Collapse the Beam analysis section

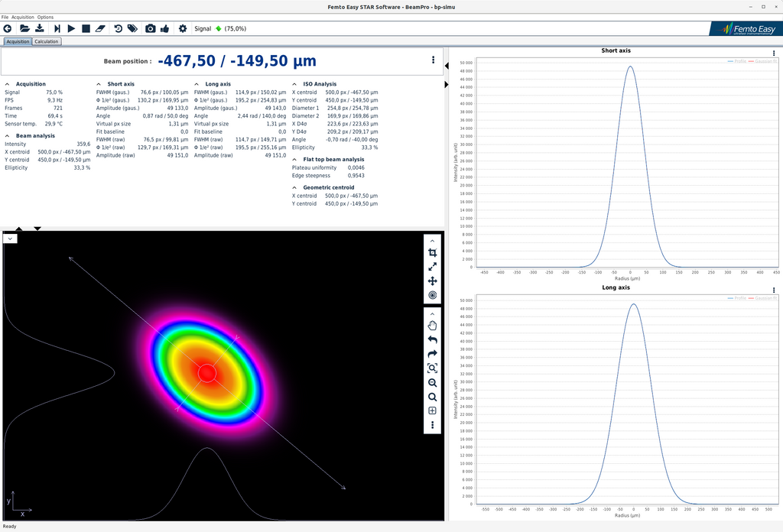pyautogui.click(x=8, y=135)
